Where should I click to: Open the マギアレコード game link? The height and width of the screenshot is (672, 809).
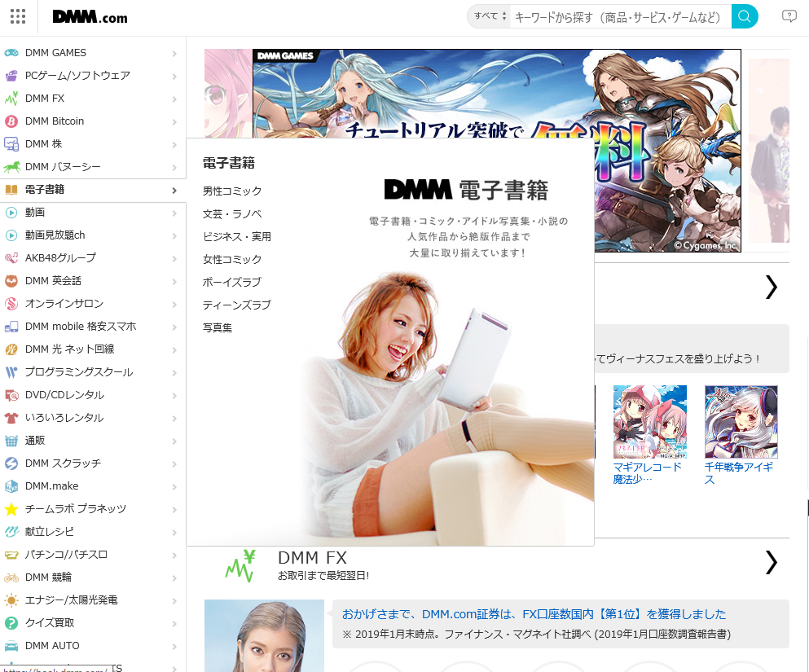point(647,473)
